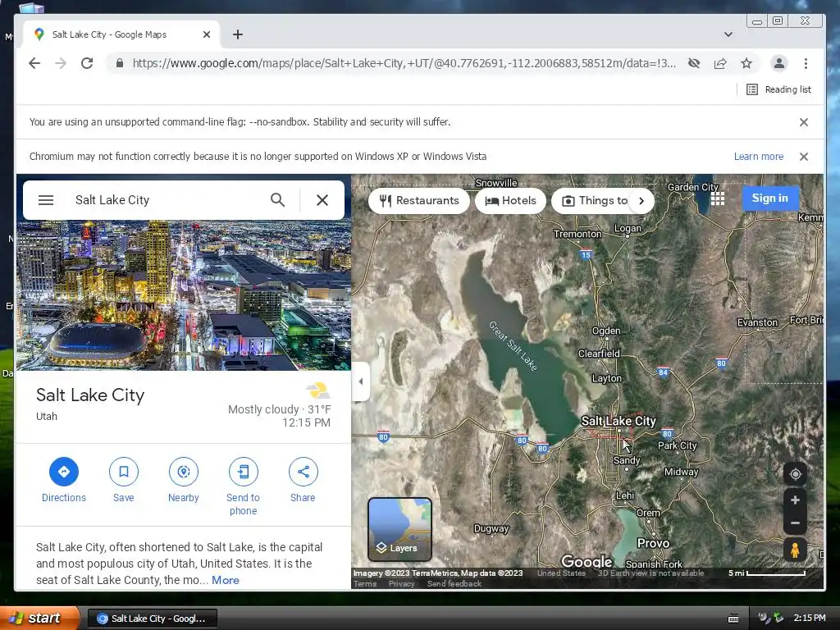Click the Great Salt Lake label
The width and height of the screenshot is (840, 630).
tap(513, 345)
